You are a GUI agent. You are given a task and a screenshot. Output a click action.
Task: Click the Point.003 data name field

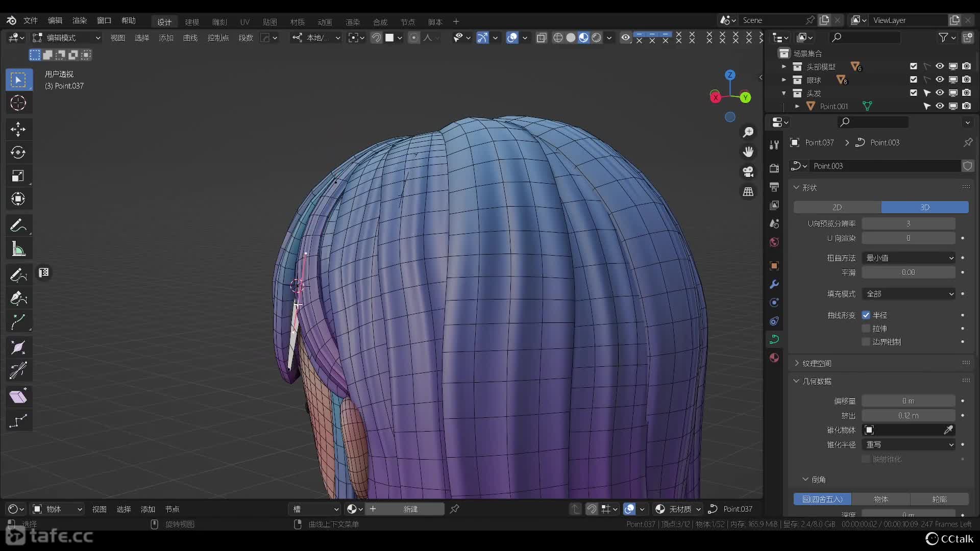[886, 166]
